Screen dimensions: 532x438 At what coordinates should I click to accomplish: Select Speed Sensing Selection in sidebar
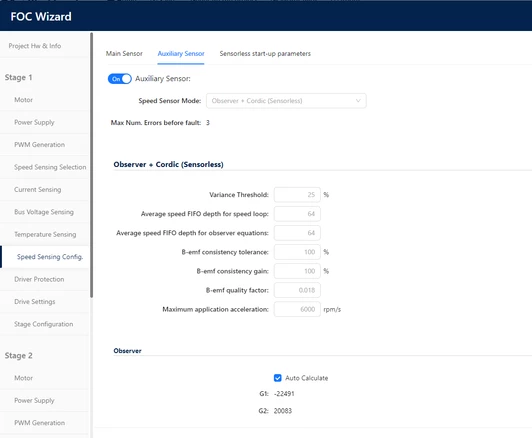click(50, 167)
